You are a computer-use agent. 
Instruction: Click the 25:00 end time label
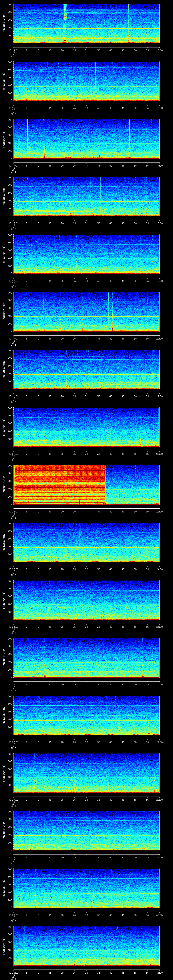[x=160, y=627]
